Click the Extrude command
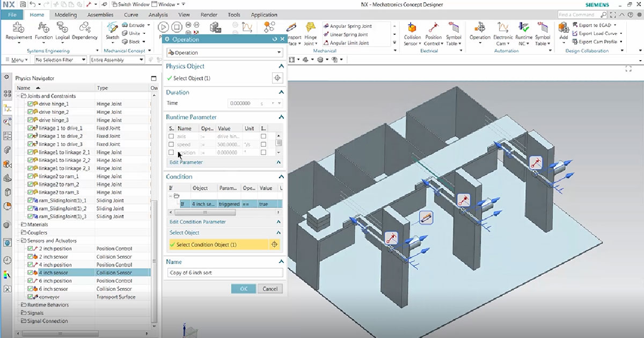The height and width of the screenshot is (338, 644). (x=132, y=25)
